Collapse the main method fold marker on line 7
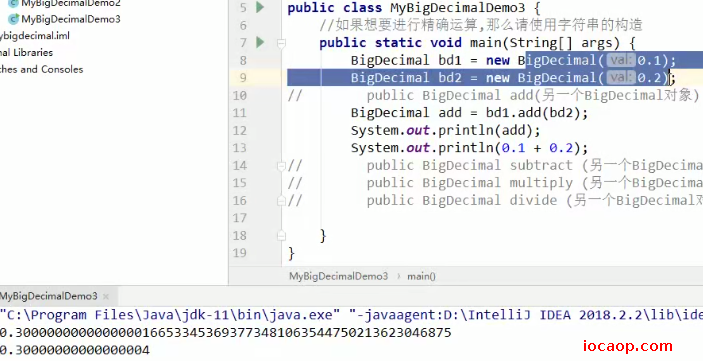This screenshot has height=361, width=703. (282, 43)
